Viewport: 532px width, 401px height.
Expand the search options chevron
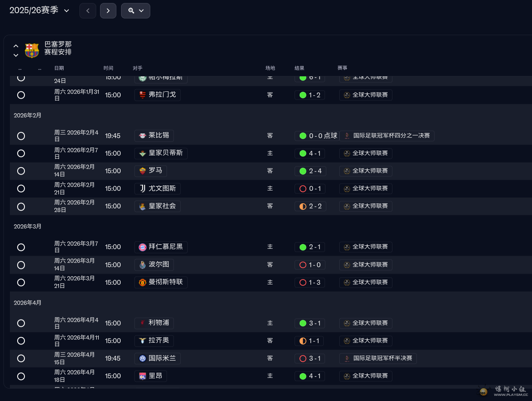(142, 11)
